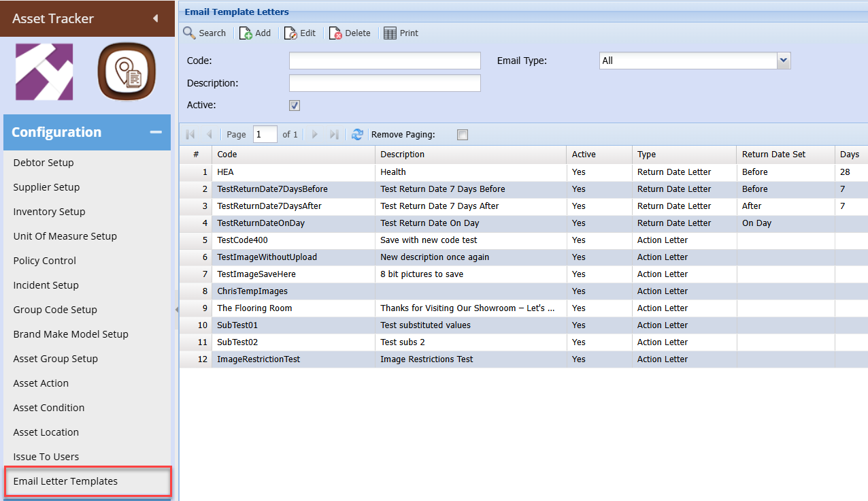Open Debtor Setup from Configuration menu
This screenshot has height=501, width=868.
tap(44, 163)
